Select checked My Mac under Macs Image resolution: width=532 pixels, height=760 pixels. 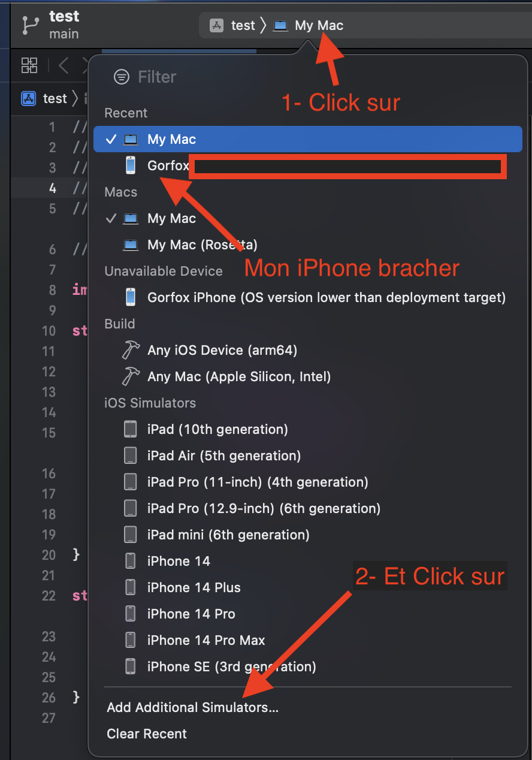point(171,218)
